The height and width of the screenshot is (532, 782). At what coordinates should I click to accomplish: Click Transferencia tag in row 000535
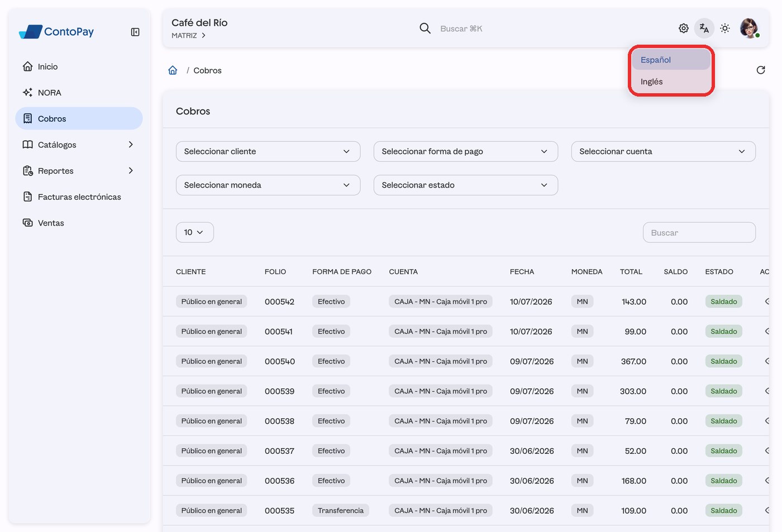(341, 510)
